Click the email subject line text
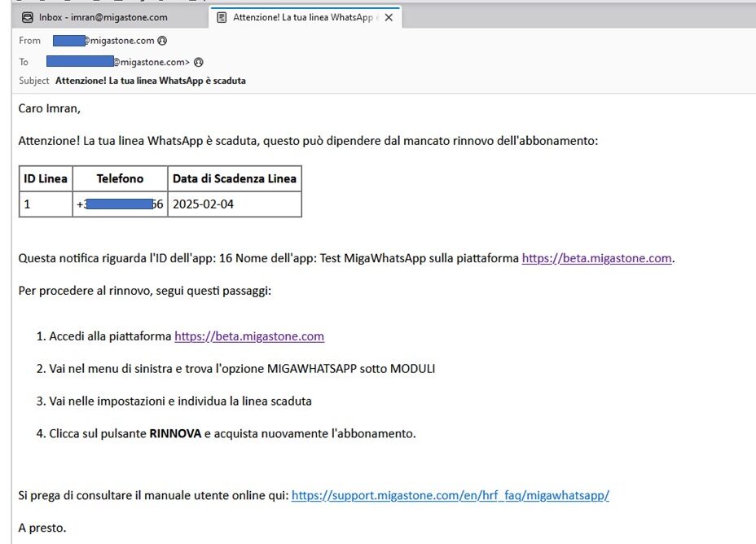756x544 pixels. coord(150,81)
